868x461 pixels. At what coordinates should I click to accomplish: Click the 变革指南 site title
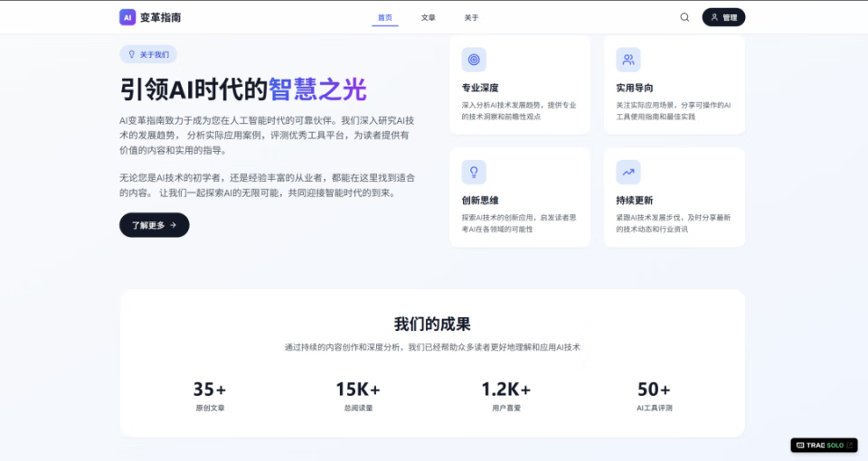click(x=161, y=17)
